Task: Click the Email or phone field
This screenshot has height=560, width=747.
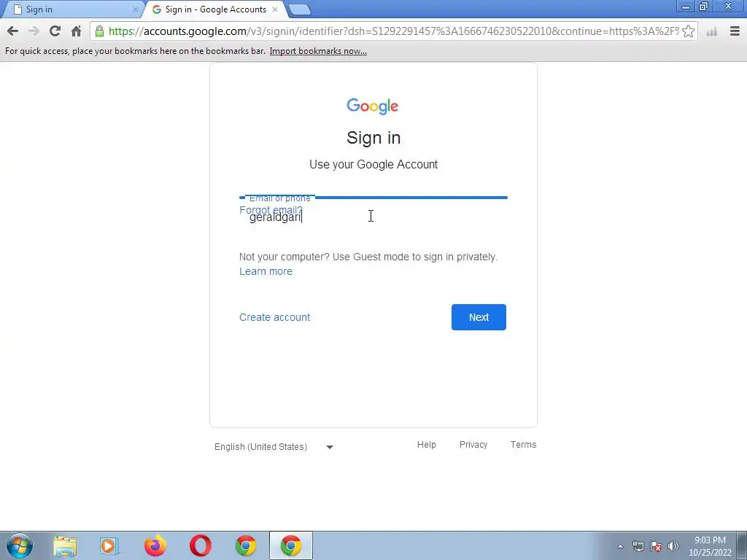Action: tap(373, 217)
